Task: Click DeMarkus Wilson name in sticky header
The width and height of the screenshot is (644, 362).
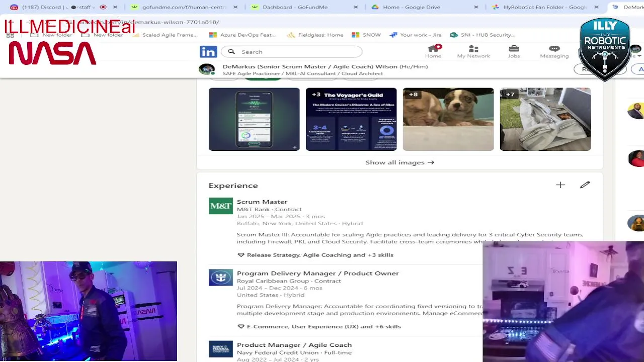Action: coord(325,66)
